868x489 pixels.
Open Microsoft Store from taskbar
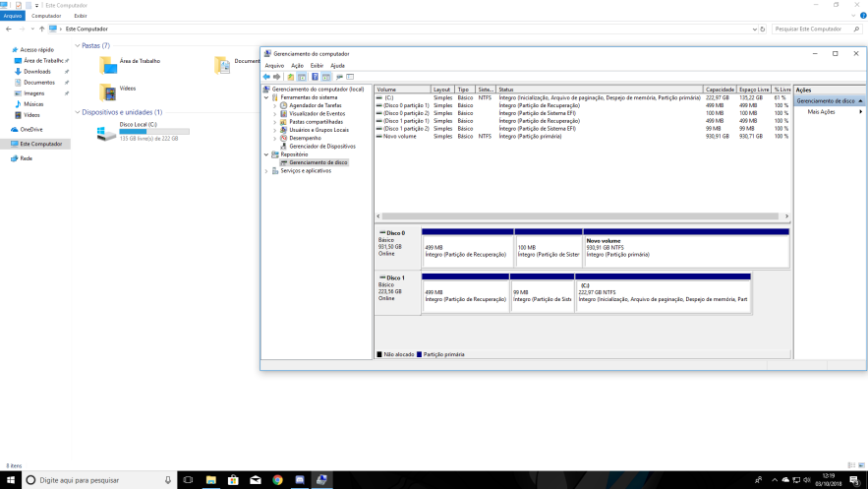coord(233,480)
